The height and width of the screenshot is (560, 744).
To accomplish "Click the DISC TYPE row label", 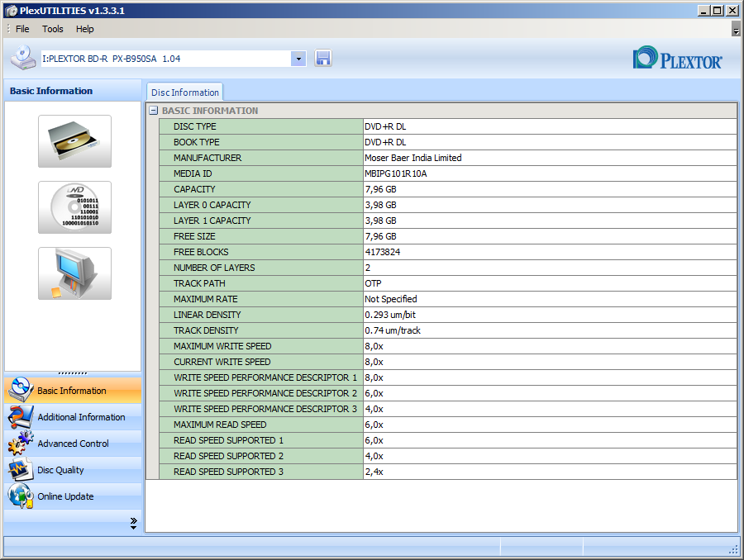I will point(194,126).
